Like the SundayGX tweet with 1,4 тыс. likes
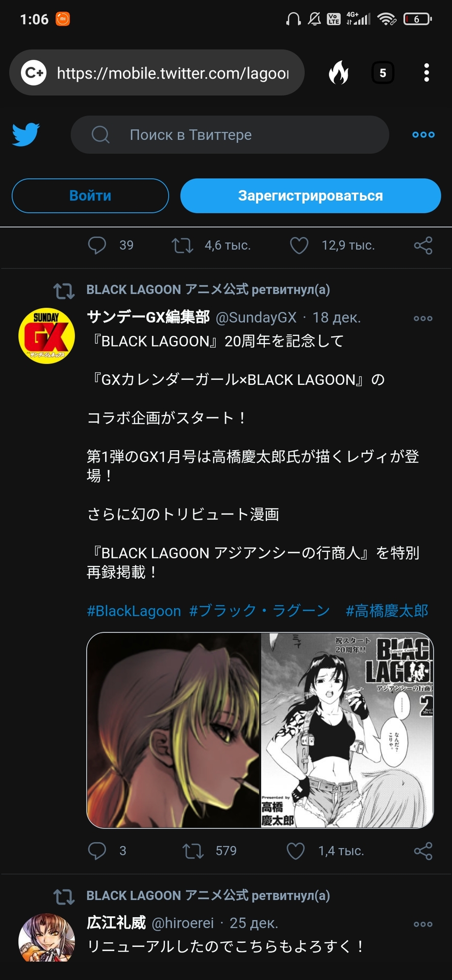Viewport: 452px width, 980px height. 296,851
